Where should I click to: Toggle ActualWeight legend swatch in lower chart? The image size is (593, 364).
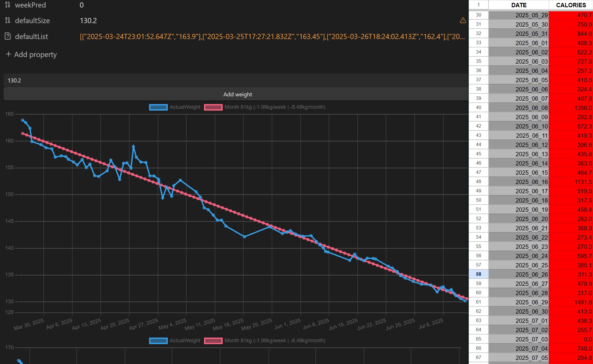[x=158, y=341]
